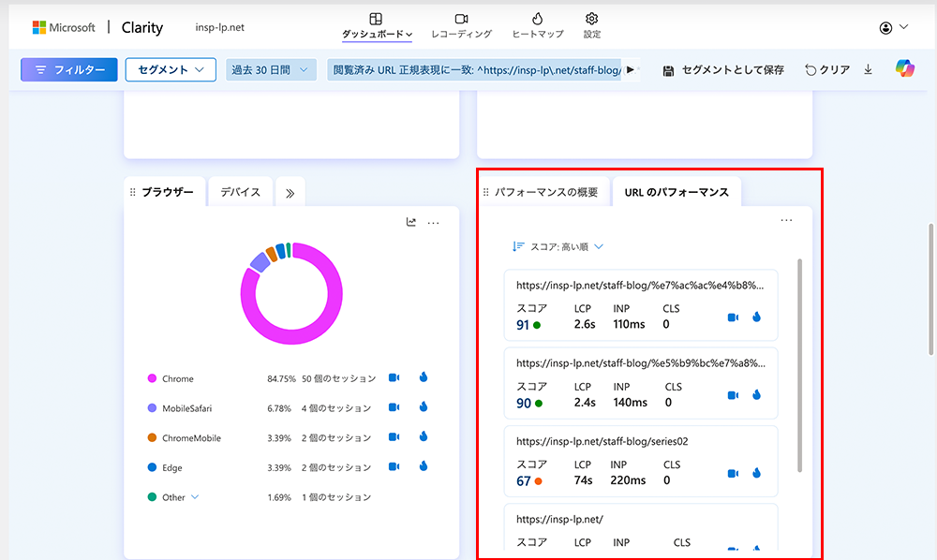
Task: Save as segment with セグメントとして保存
Action: [x=723, y=70]
